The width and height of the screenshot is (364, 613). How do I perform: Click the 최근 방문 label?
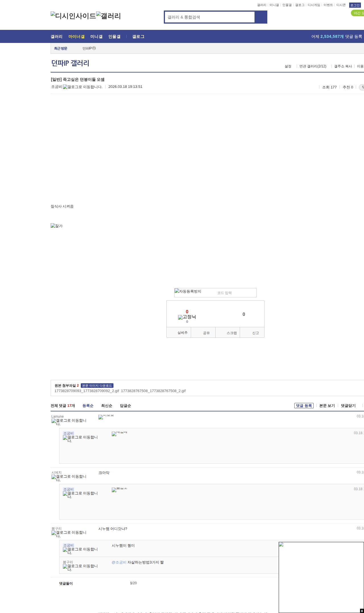point(61,48)
